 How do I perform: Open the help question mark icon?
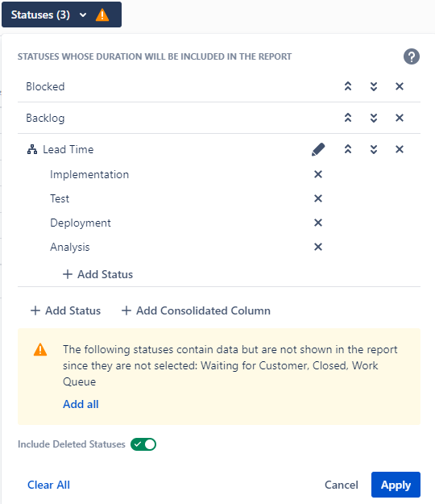click(x=412, y=56)
